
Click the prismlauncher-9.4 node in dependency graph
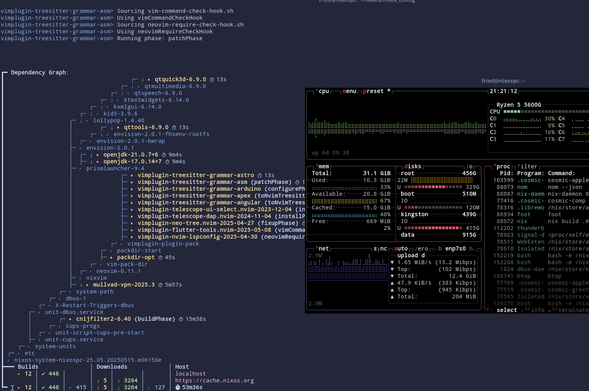coord(115,168)
